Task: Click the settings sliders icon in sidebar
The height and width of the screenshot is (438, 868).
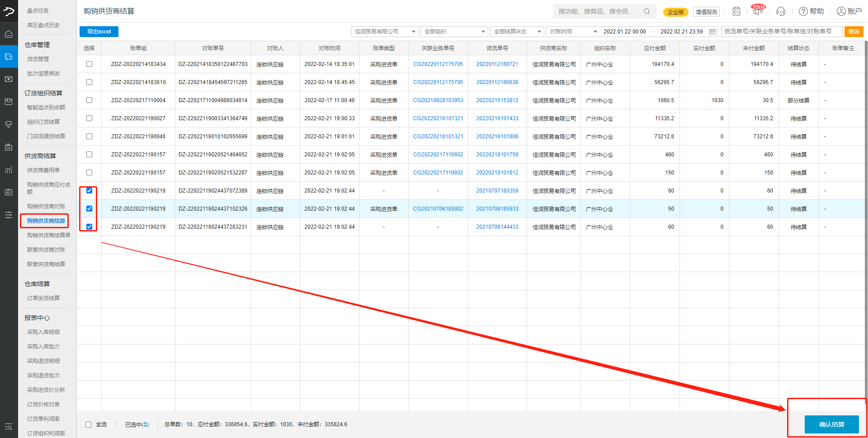Action: pos(9,215)
